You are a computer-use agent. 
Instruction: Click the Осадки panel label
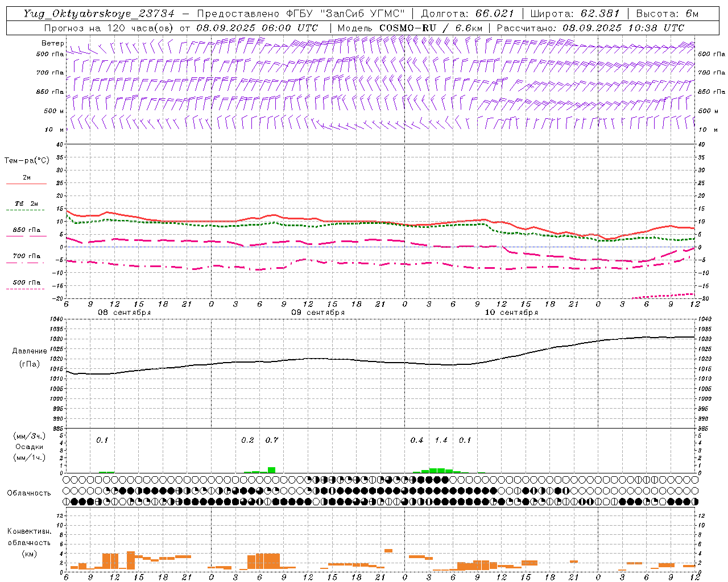click(29, 447)
